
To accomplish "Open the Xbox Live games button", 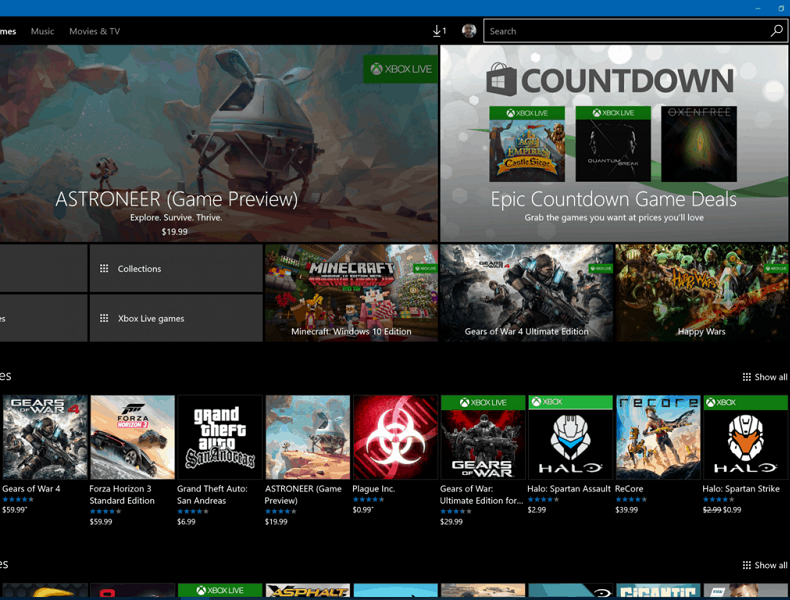I will coord(176,318).
